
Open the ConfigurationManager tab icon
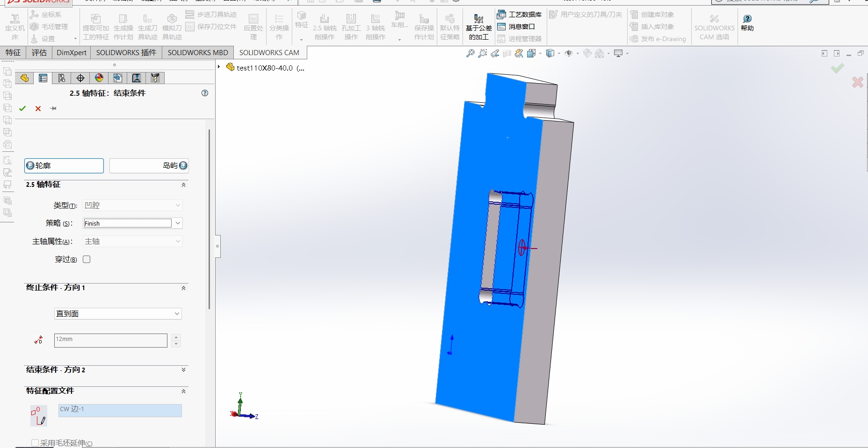(62, 78)
